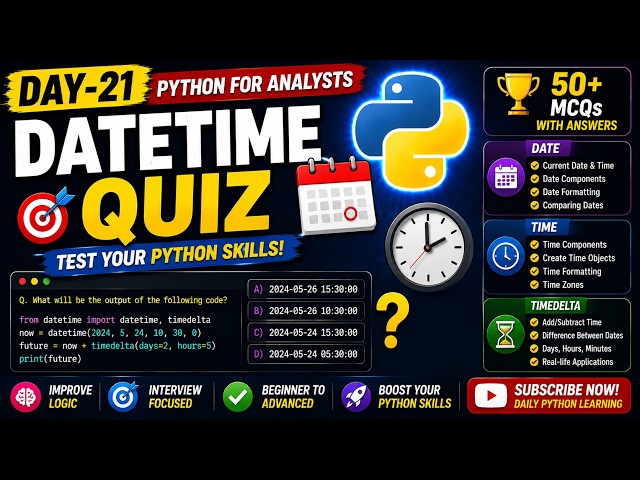The image size is (640, 480).
Task: Click check mark beside Time Zones
Action: pos(535,284)
